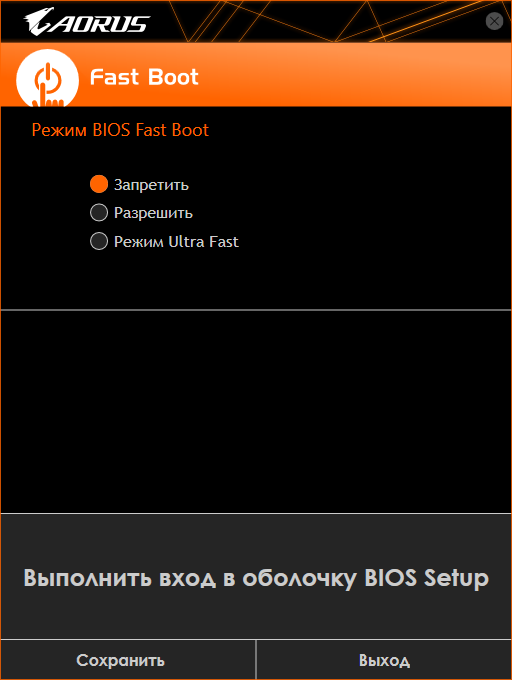
Task: Click the AORUS wordmark logo
Action: [87, 21]
